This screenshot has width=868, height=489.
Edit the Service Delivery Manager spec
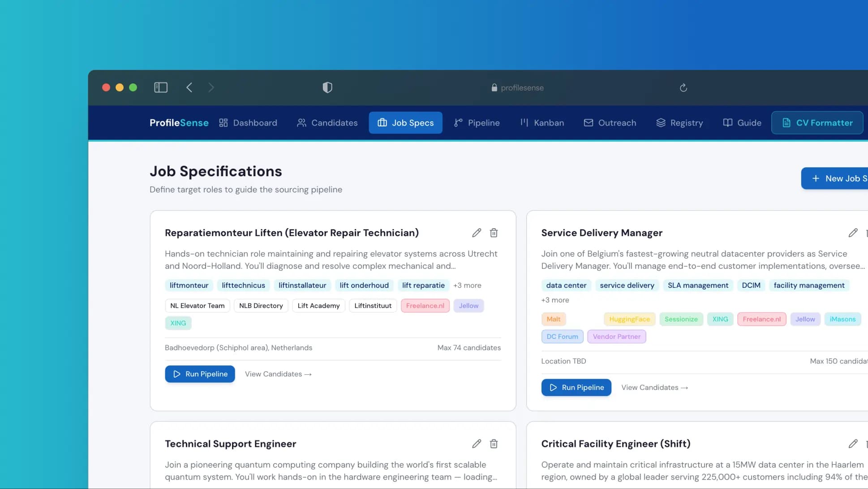[x=853, y=233]
